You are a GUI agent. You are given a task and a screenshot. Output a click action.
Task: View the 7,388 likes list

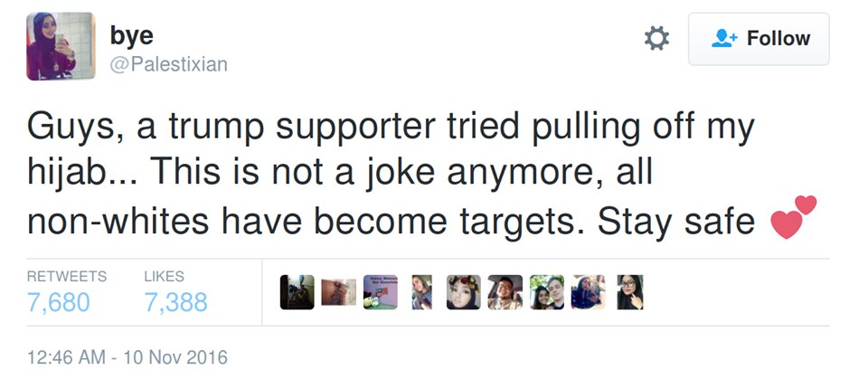point(175,301)
